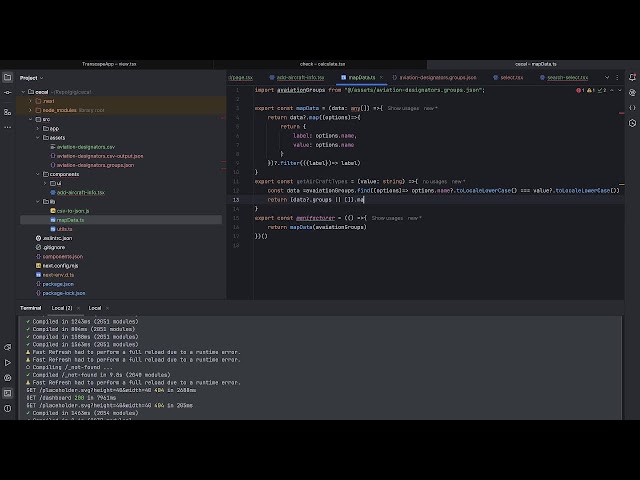Viewport: 640px width, 480px height.
Task: Click the Run play icon in left sidebar
Action: 8,362
